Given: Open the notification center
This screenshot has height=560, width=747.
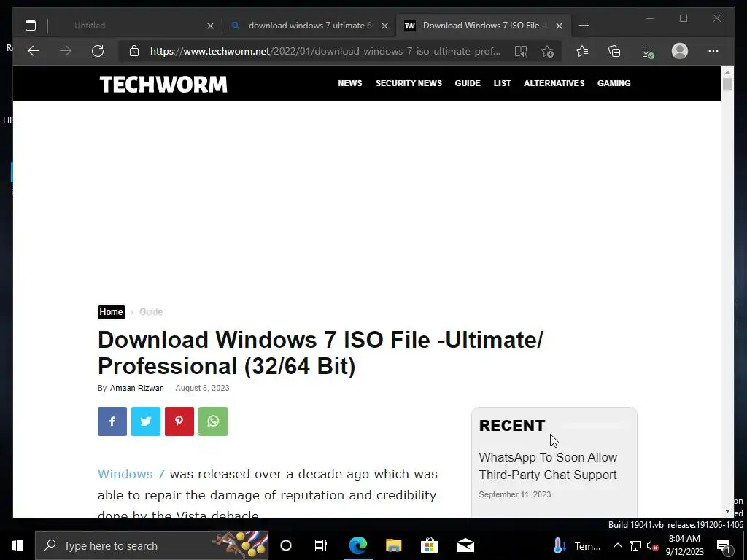Looking at the screenshot, I should click(724, 545).
